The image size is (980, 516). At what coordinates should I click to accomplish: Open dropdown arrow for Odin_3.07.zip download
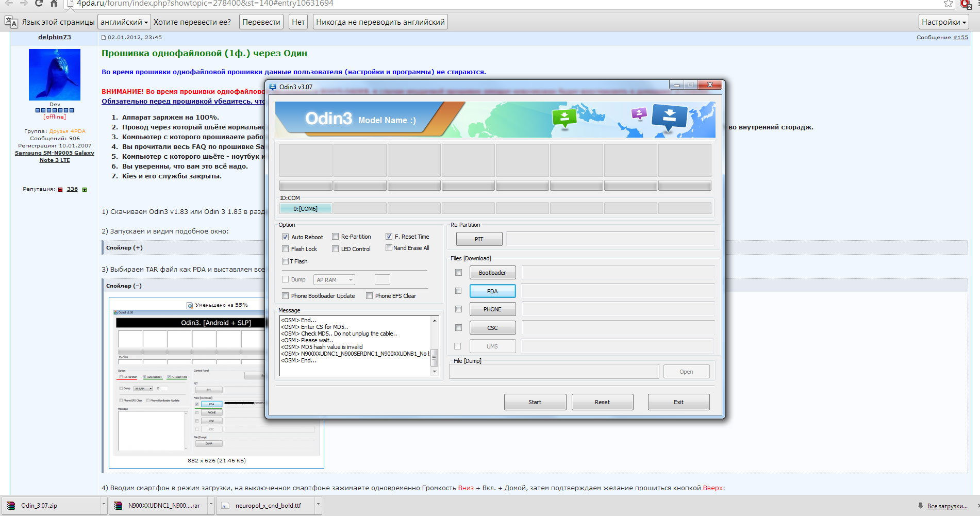(104, 505)
